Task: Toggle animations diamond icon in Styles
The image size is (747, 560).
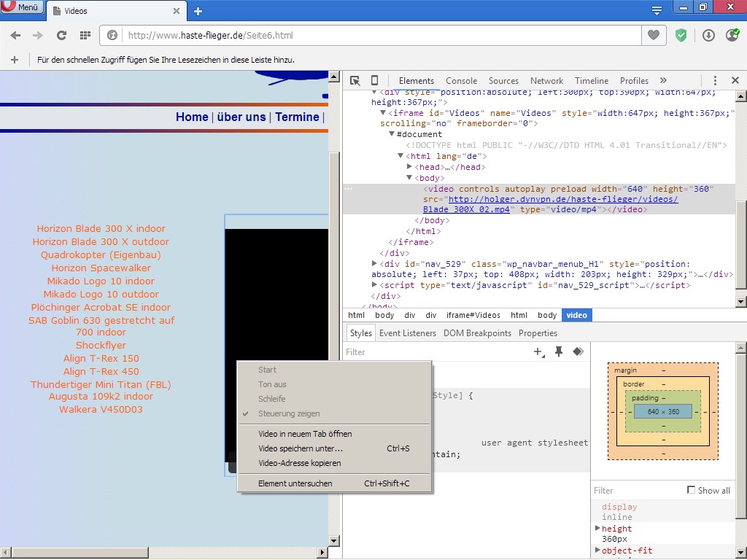Action: (578, 351)
